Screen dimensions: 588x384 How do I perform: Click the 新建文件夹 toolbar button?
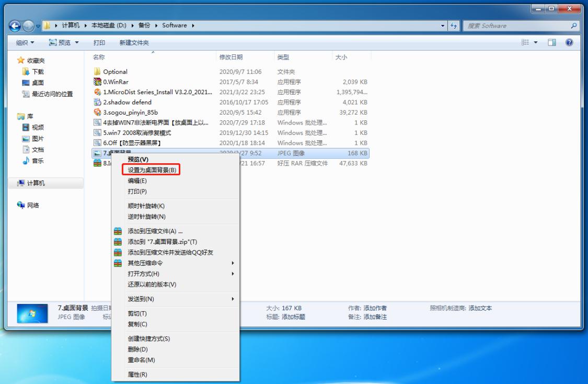[x=134, y=43]
